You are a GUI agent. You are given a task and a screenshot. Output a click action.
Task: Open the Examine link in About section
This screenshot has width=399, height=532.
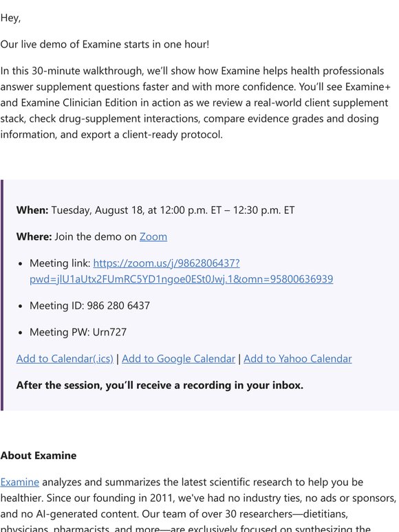(20, 482)
